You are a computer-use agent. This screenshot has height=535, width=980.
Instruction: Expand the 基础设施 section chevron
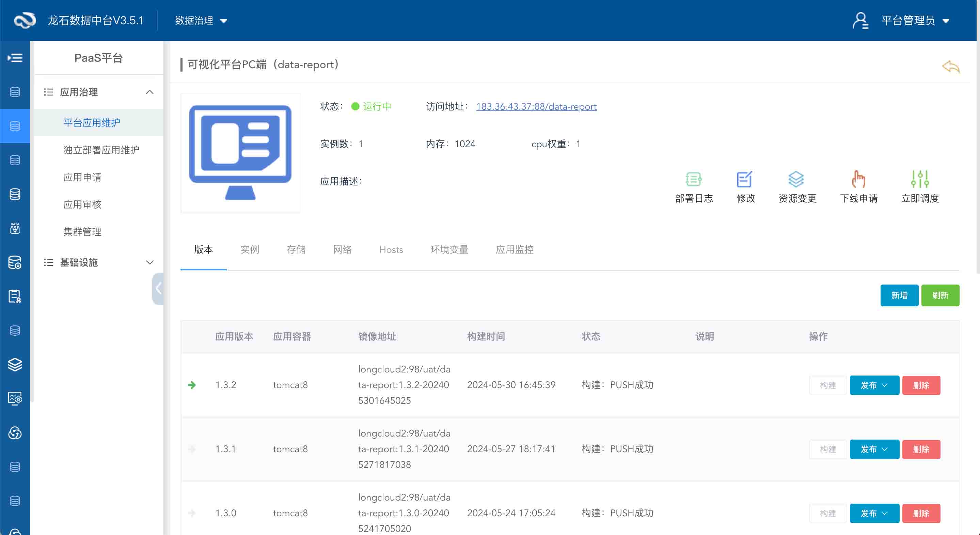click(x=149, y=262)
